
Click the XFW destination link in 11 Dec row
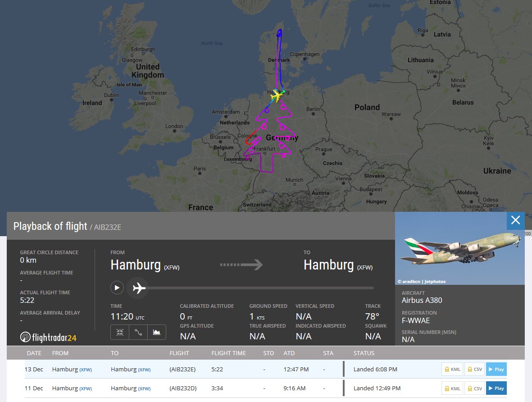tap(144, 388)
